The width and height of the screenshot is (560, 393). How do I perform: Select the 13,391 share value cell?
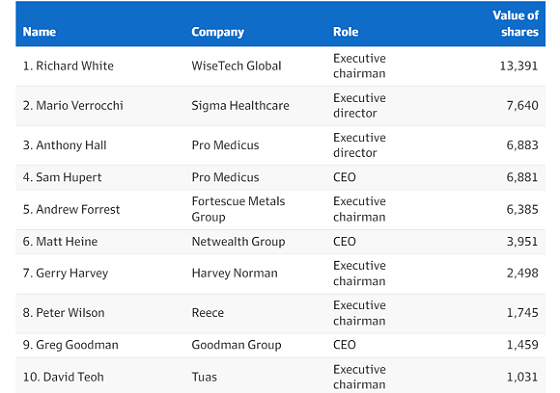pos(519,66)
